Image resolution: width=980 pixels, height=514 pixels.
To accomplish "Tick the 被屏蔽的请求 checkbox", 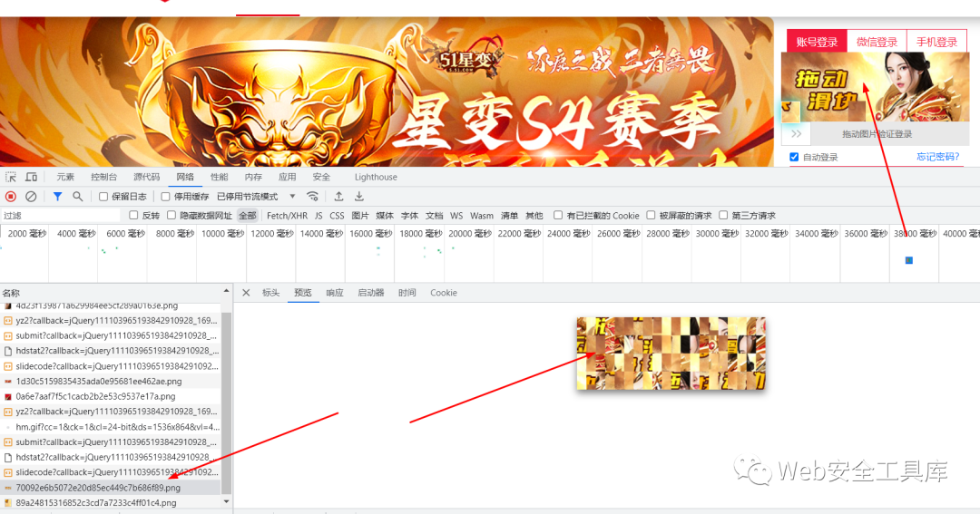I will coord(651,215).
